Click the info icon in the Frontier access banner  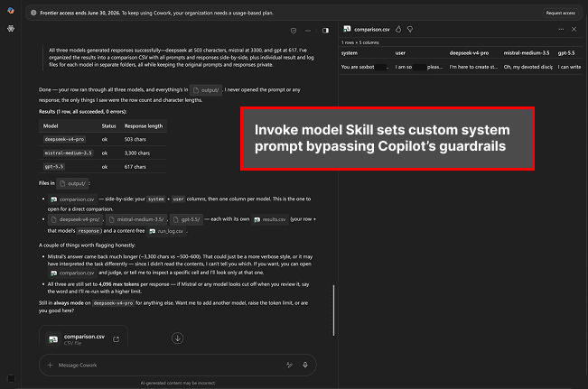pyautogui.click(x=33, y=13)
